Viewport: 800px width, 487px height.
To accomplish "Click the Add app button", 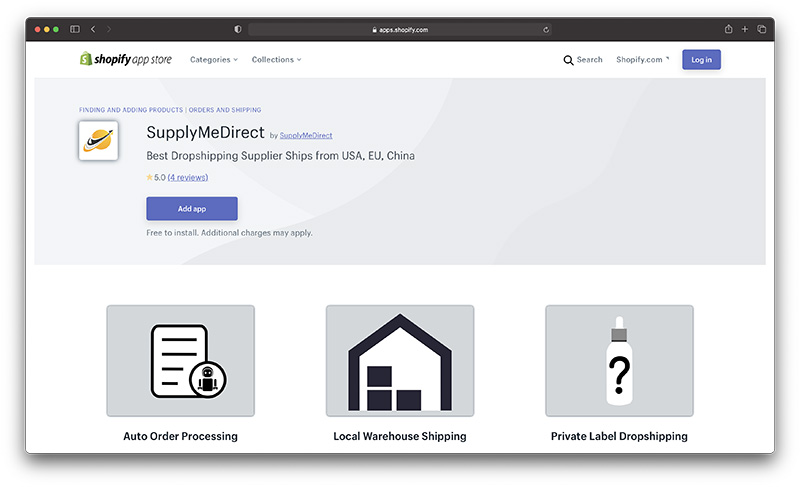I will pyautogui.click(x=192, y=209).
